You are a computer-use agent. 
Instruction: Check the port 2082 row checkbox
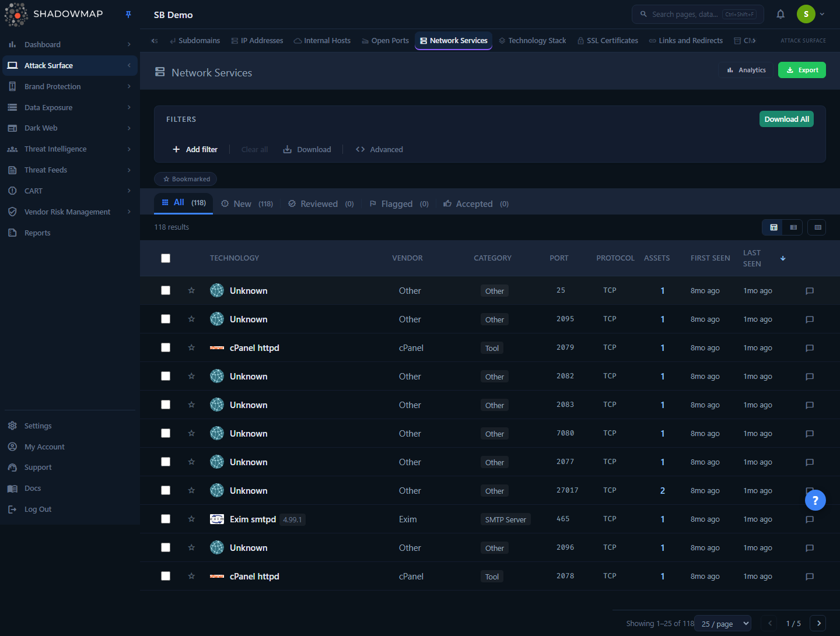pos(166,376)
